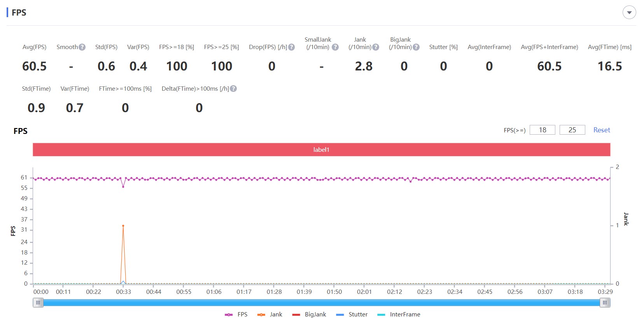
Task: Click the FPS threshold field showing 25
Action: pyautogui.click(x=572, y=130)
